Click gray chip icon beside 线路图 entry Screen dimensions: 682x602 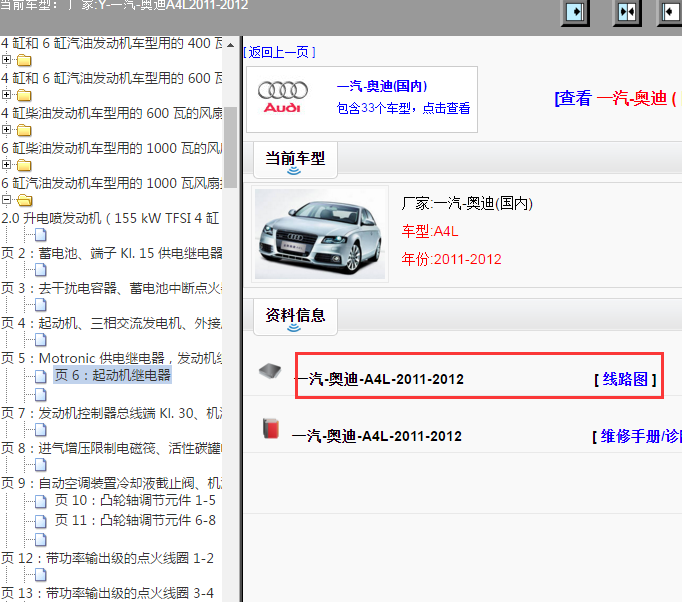click(270, 371)
